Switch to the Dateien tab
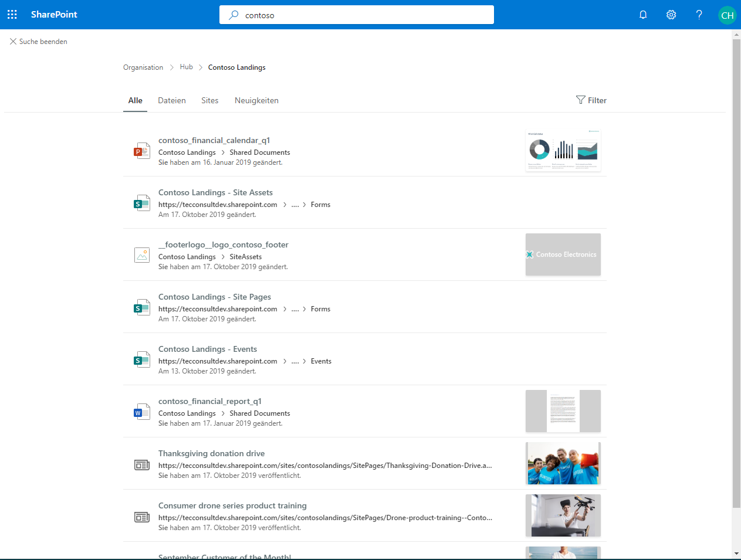Image resolution: width=741 pixels, height=560 pixels. click(172, 100)
